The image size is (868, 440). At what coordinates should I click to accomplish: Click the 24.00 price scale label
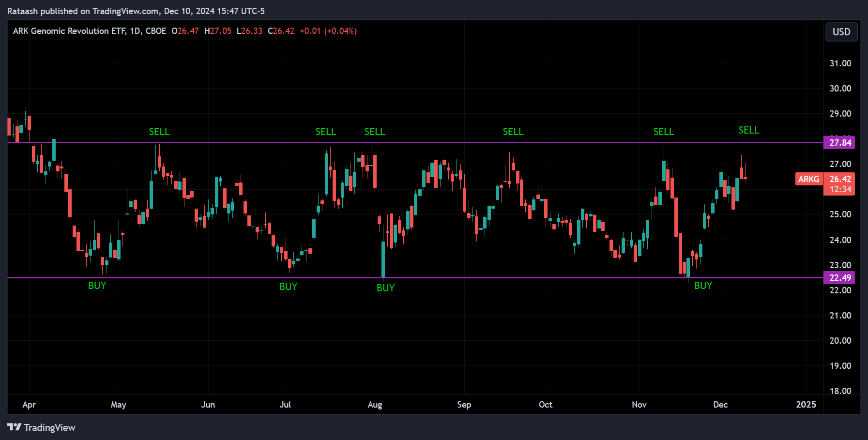(x=840, y=240)
